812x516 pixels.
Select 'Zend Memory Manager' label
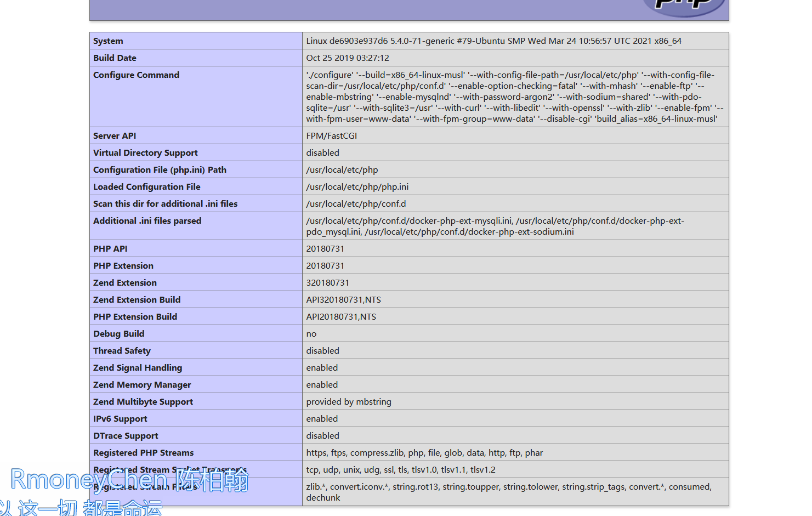142,385
